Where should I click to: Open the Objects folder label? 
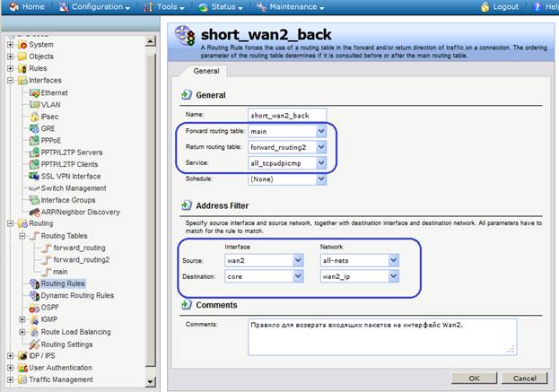(x=41, y=57)
